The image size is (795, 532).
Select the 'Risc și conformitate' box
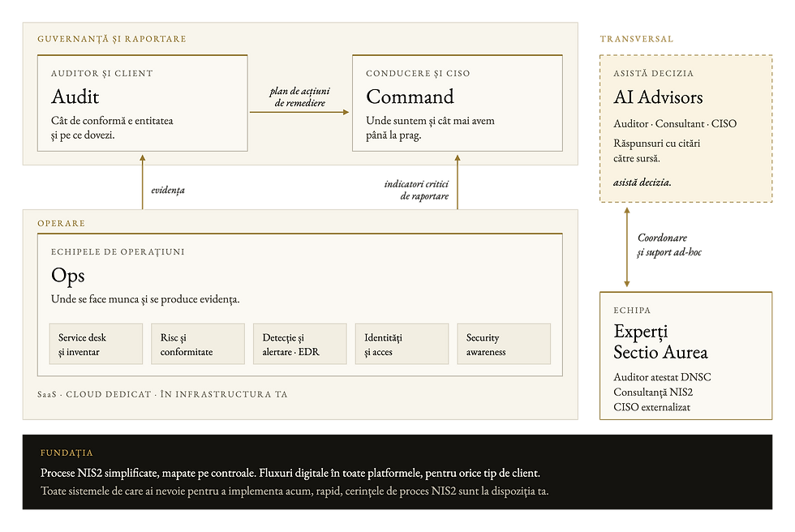pos(198,344)
